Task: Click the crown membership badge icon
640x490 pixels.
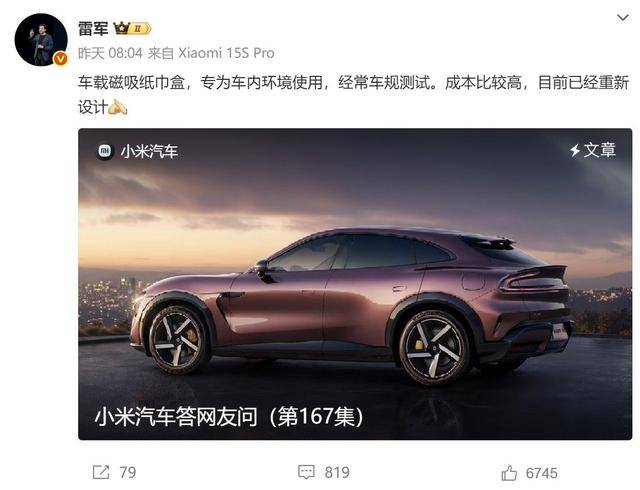Action: (x=122, y=28)
